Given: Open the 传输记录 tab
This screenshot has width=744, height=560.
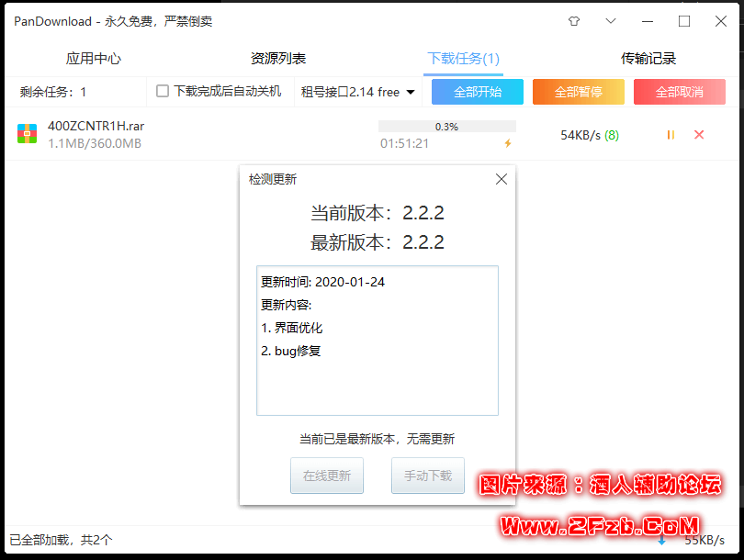Looking at the screenshot, I should pyautogui.click(x=648, y=59).
